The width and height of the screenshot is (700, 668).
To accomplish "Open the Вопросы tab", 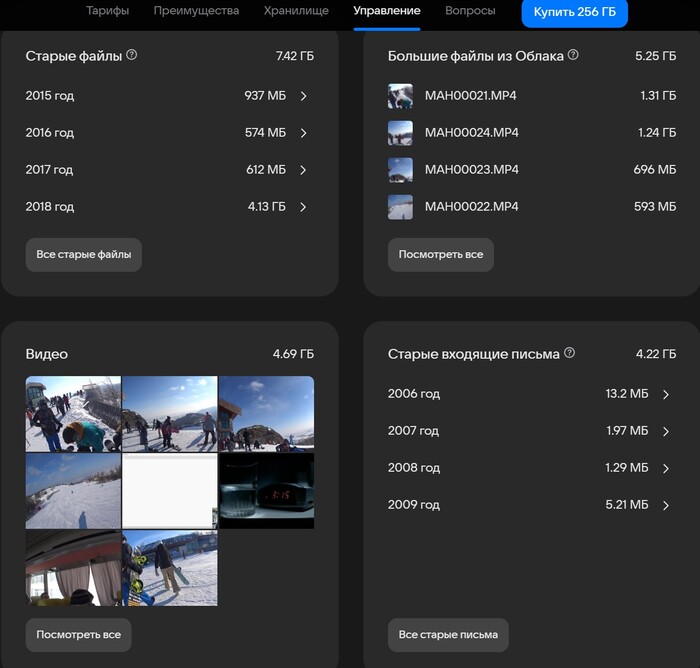I will [x=470, y=11].
